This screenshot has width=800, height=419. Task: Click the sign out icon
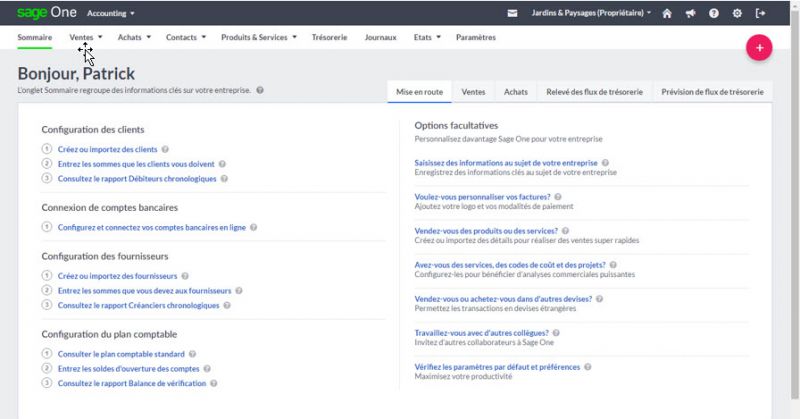pos(761,13)
